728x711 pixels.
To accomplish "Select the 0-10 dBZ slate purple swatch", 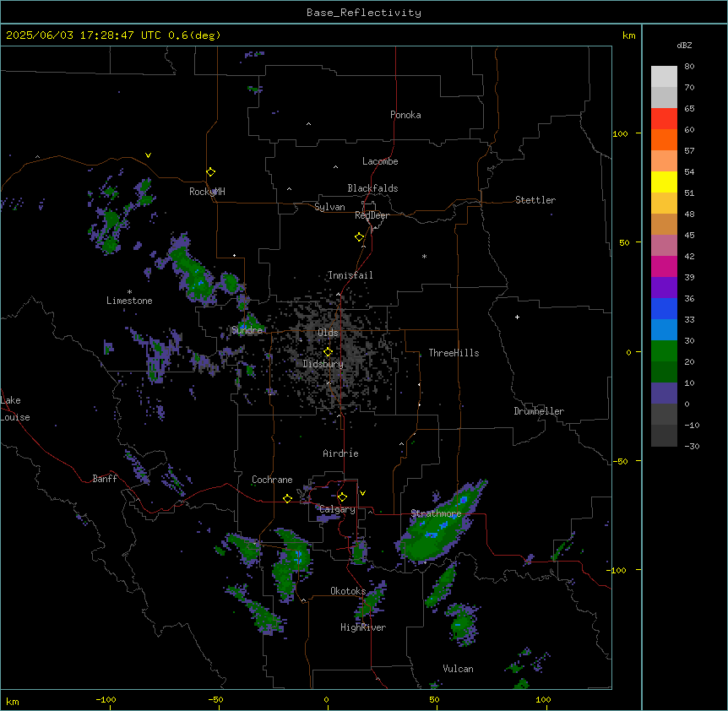I will (664, 393).
